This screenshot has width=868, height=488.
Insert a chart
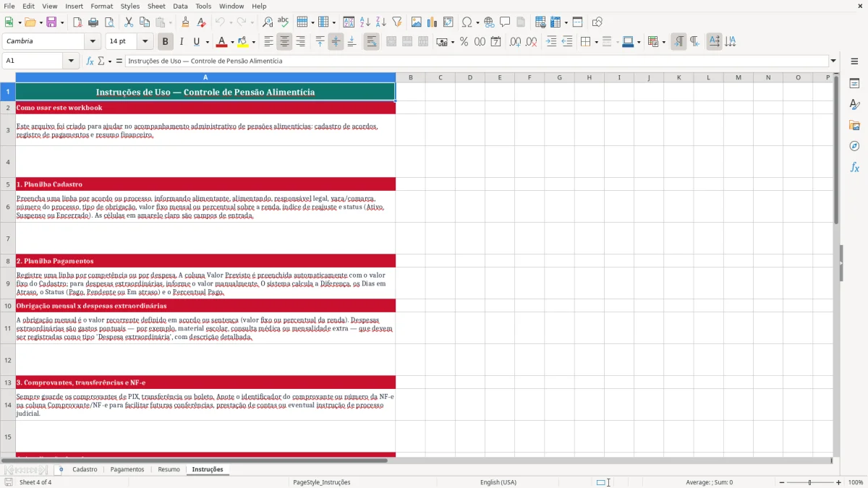tap(433, 22)
